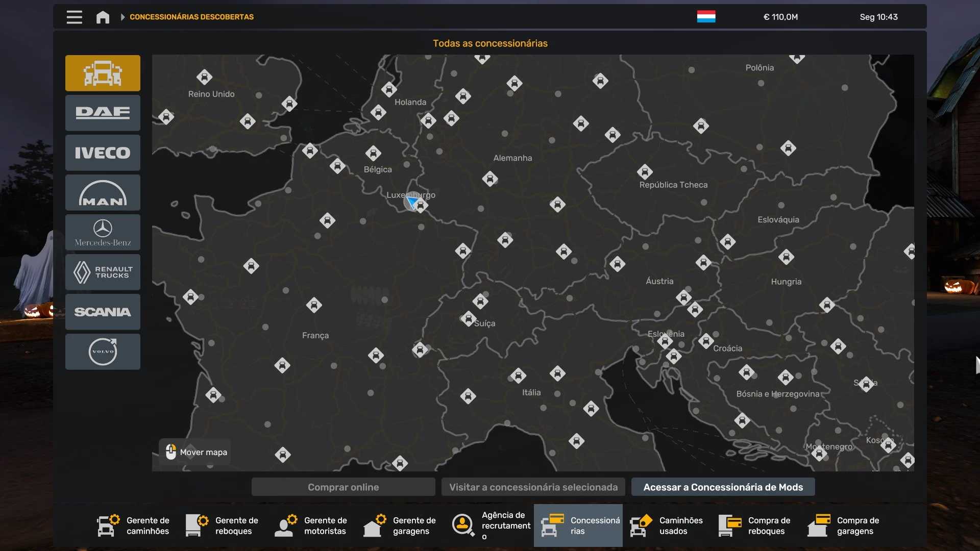Filter dealerships by IVECO brand

tap(103, 153)
